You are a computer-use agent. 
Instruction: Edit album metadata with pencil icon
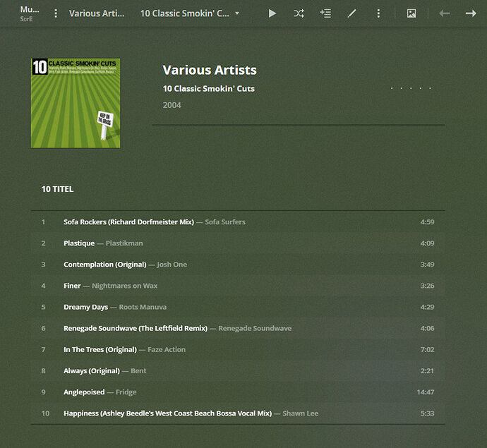point(351,13)
